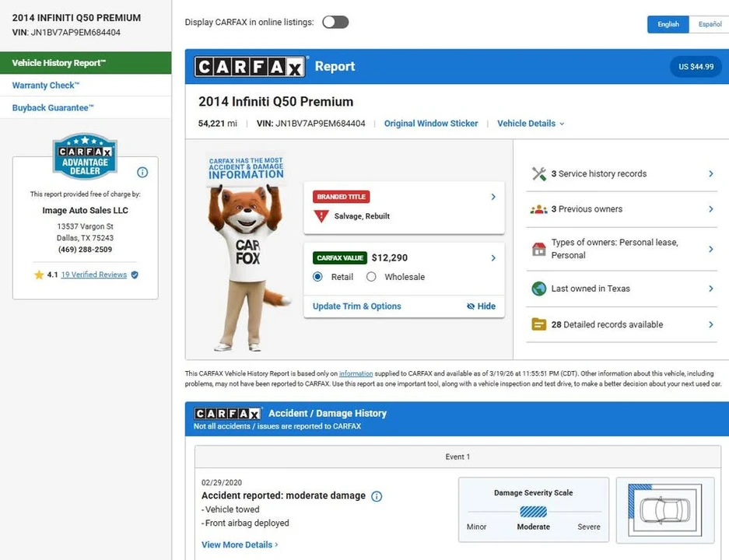This screenshot has height=560, width=729.
Task: Open Warranty Check sidebar tab
Action: coord(86,86)
